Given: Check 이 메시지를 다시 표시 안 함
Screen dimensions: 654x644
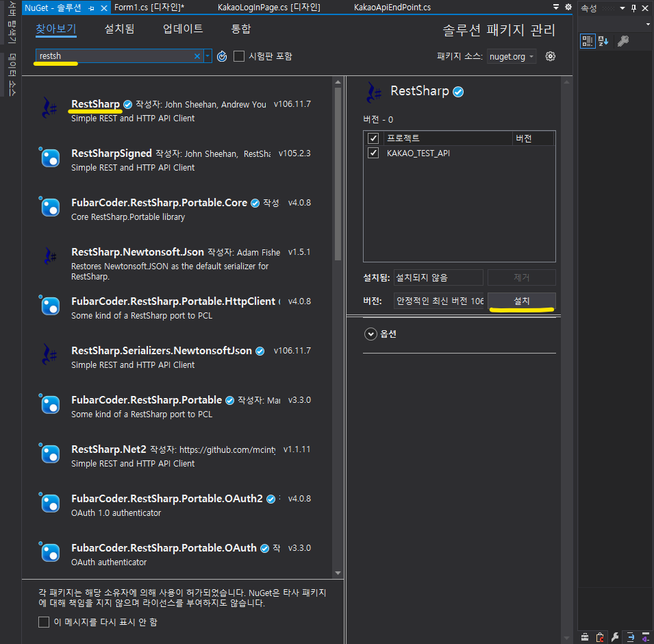Looking at the screenshot, I should pos(44,622).
